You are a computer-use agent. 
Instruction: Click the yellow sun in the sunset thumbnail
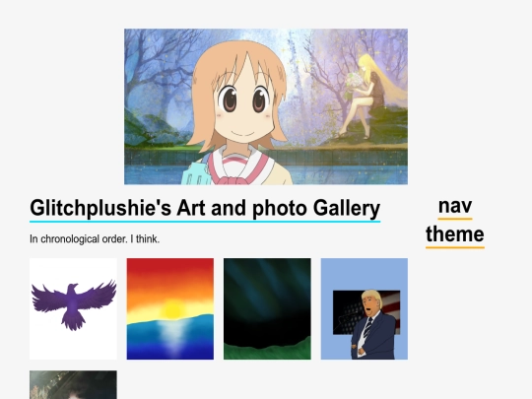pos(172,309)
